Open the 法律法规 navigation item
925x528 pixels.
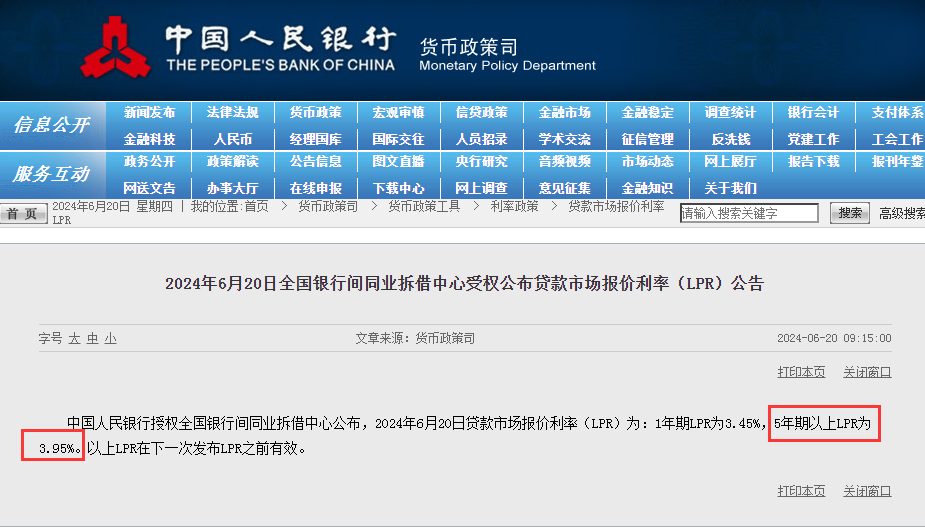tap(232, 112)
